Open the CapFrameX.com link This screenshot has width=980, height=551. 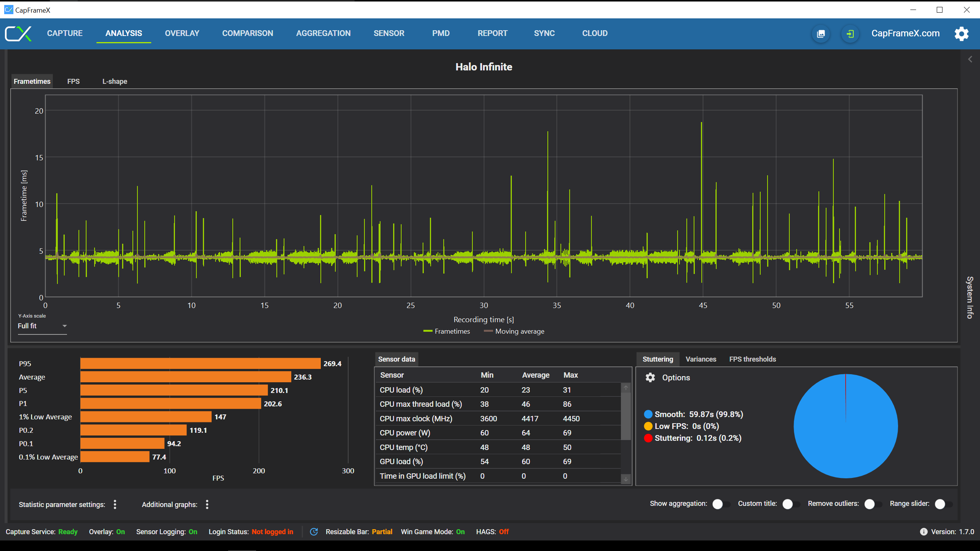[905, 33]
